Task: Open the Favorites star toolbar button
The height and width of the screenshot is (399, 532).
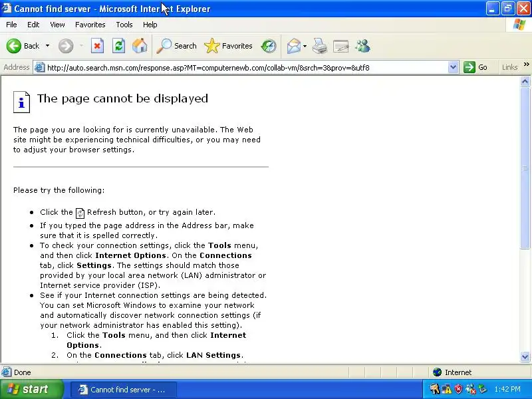Action: (228, 46)
